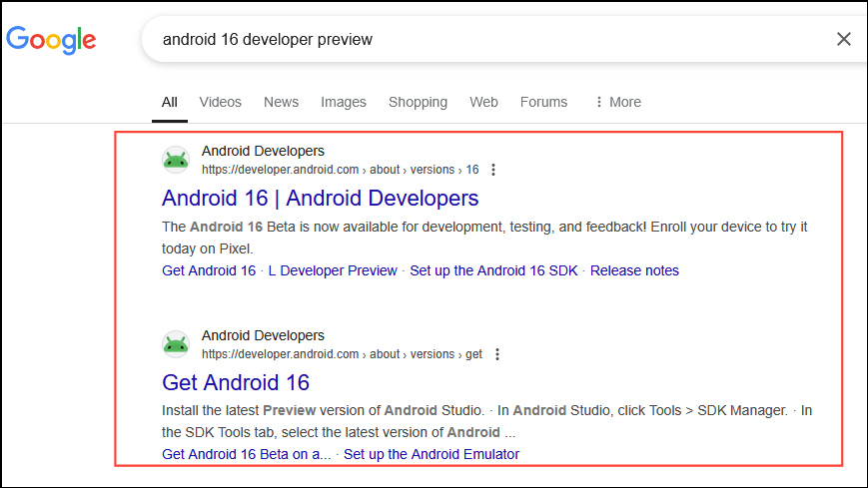868x488 pixels.
Task: Select the Web tab
Action: pos(483,102)
